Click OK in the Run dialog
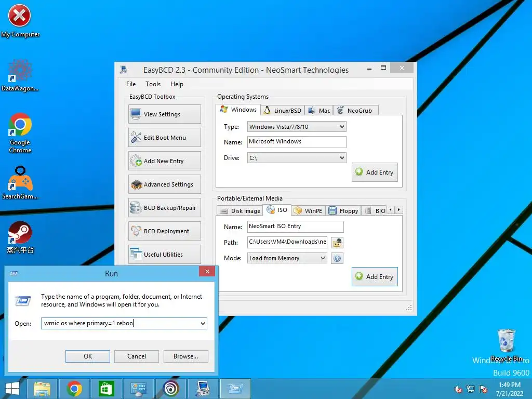The image size is (532, 399). [87, 356]
